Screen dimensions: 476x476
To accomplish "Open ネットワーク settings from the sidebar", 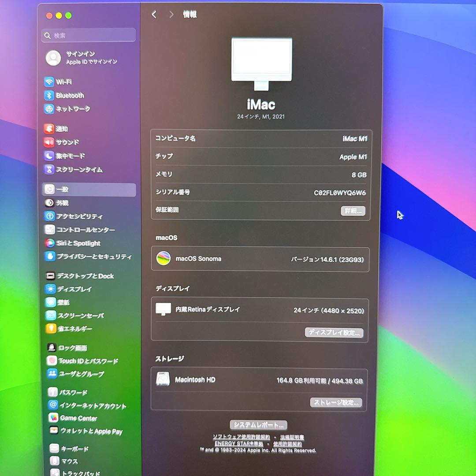I will [x=50, y=109].
